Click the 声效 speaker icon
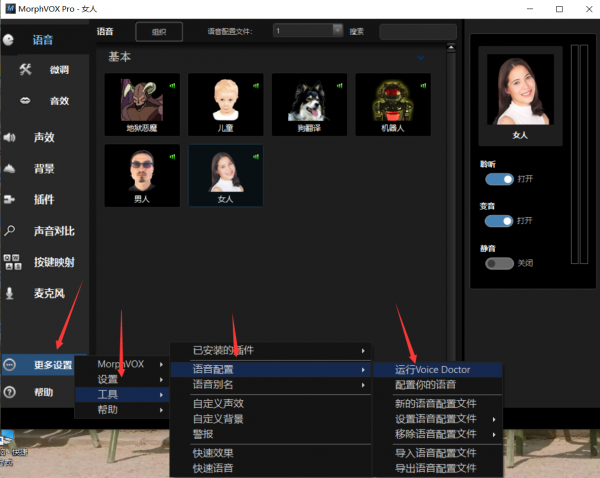Viewport: 600px width, 478px height. [x=9, y=137]
